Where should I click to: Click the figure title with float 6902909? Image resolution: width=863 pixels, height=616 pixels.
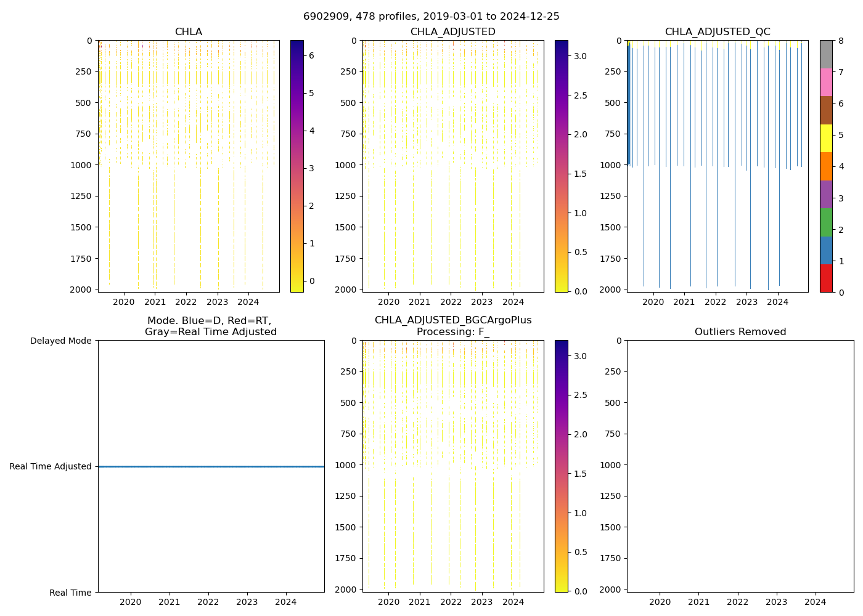point(431,17)
